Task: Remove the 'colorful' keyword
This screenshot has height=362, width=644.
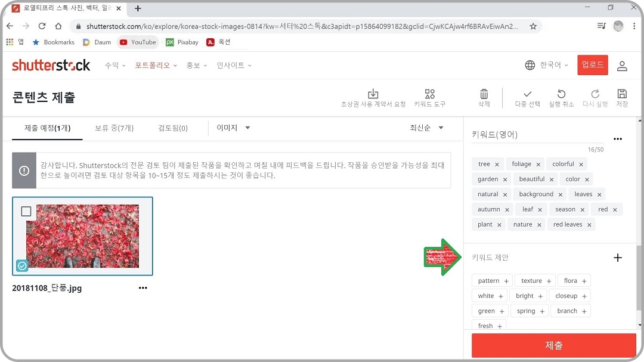Action: coord(581,165)
